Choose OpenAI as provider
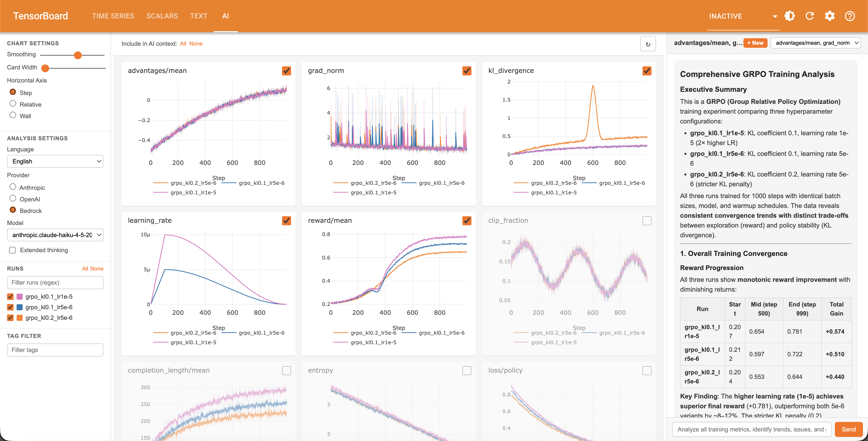868x441 pixels. point(13,198)
